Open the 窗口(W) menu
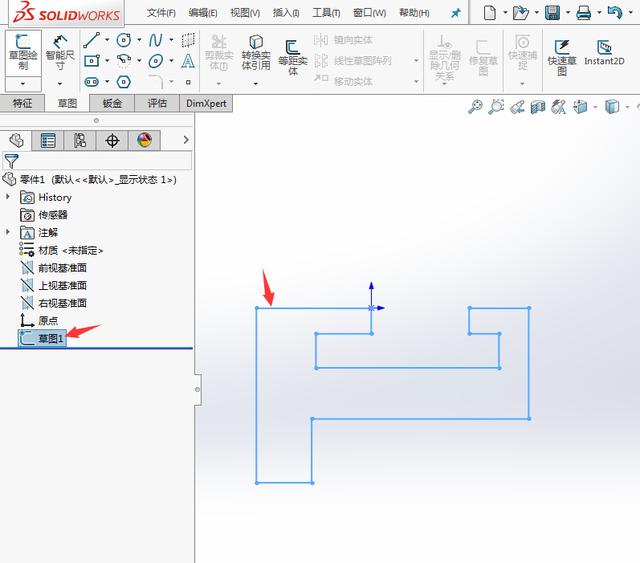 tap(369, 13)
